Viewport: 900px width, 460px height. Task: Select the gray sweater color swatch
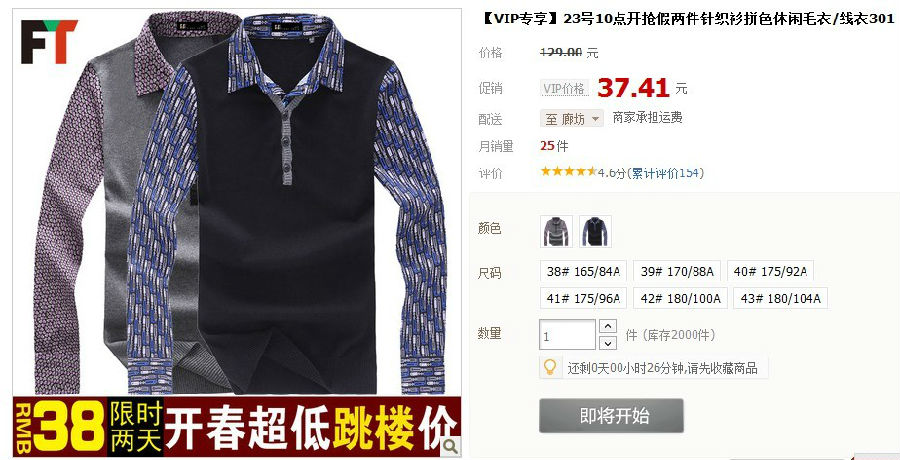556,231
